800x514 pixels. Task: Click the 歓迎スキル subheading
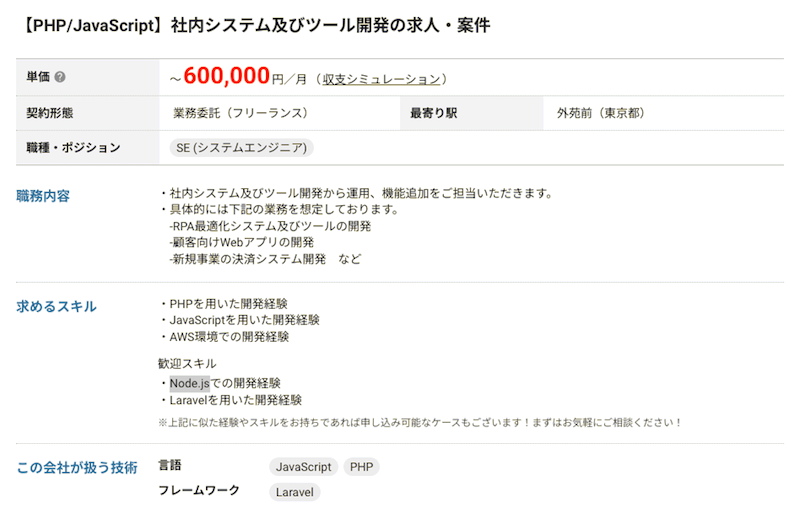click(x=187, y=363)
